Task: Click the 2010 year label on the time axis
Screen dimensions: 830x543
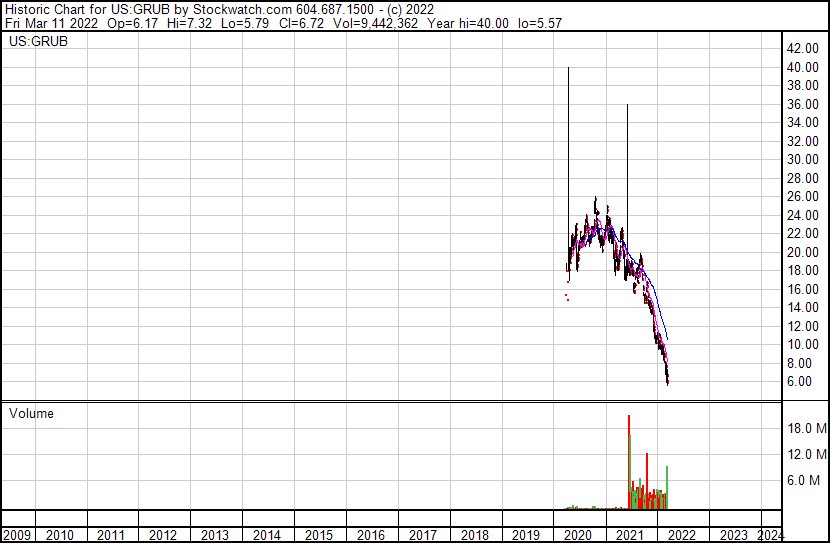Action: click(x=60, y=535)
